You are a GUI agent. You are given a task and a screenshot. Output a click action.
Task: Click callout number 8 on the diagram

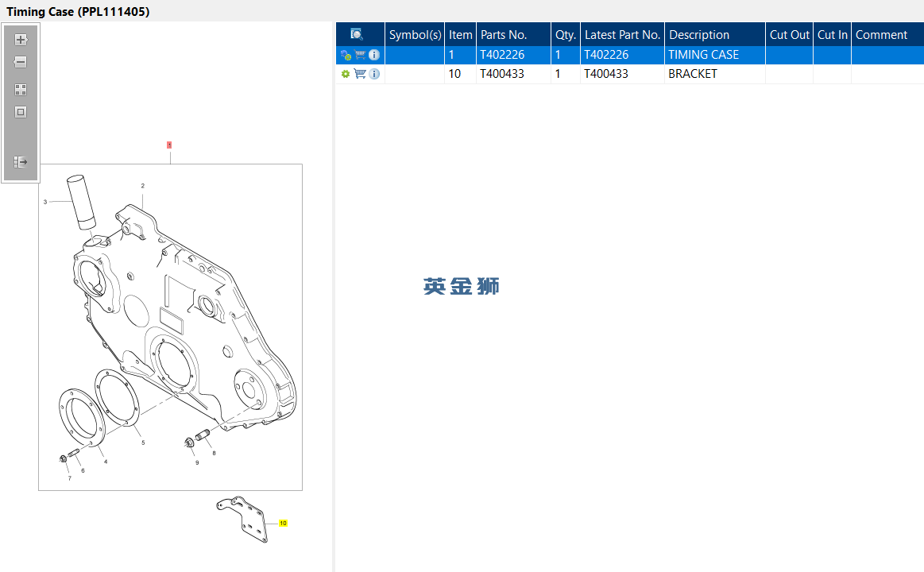coord(214,453)
